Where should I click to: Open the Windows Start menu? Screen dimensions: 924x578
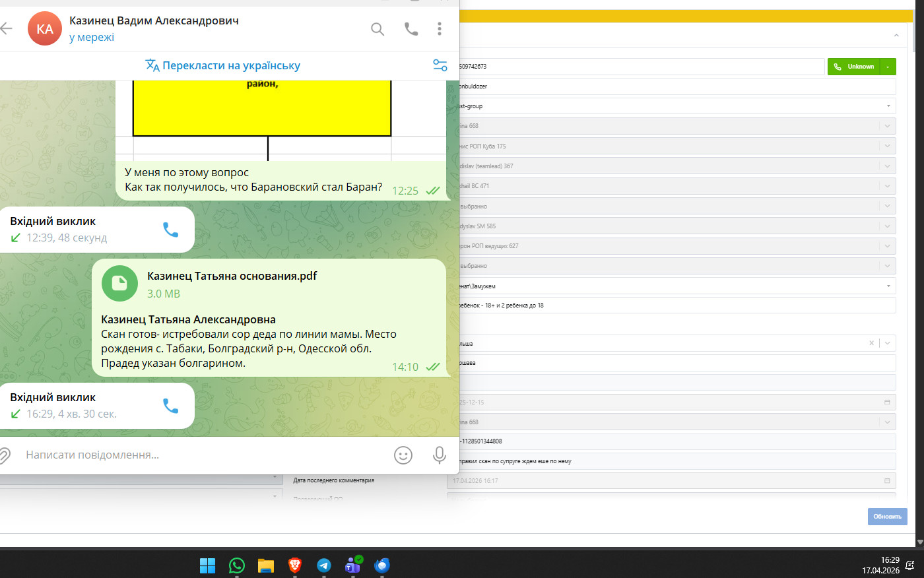point(208,565)
